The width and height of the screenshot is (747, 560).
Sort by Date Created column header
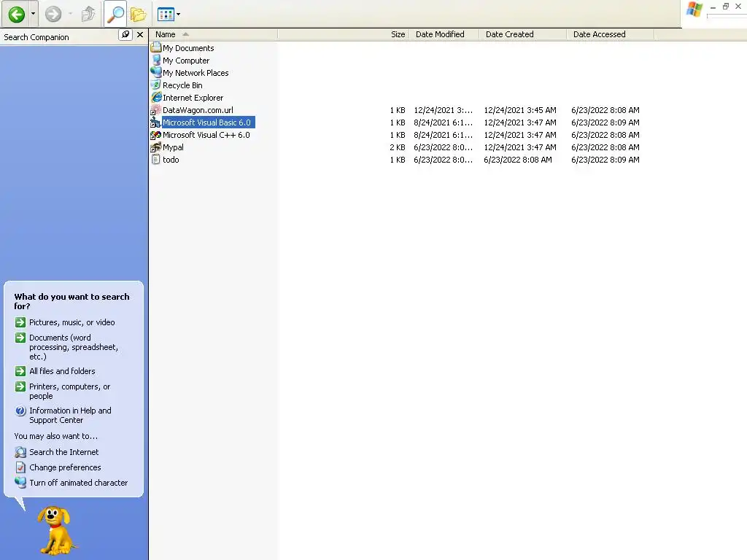pos(522,34)
